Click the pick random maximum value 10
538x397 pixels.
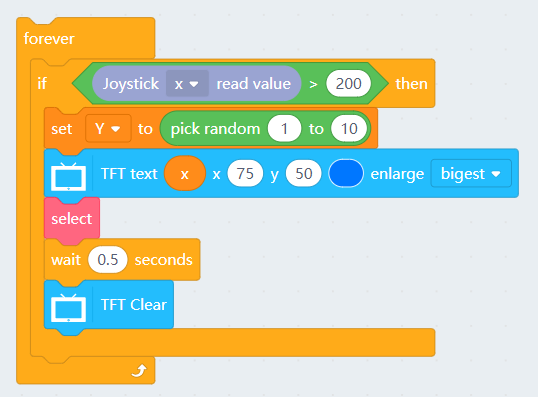[349, 129]
